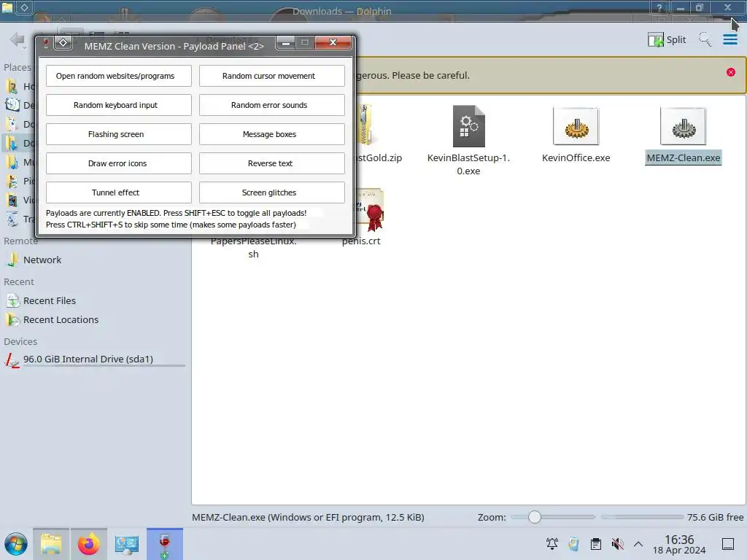Image resolution: width=747 pixels, height=560 pixels.
Task: Toggle the Reverse text payload
Action: coord(272,163)
